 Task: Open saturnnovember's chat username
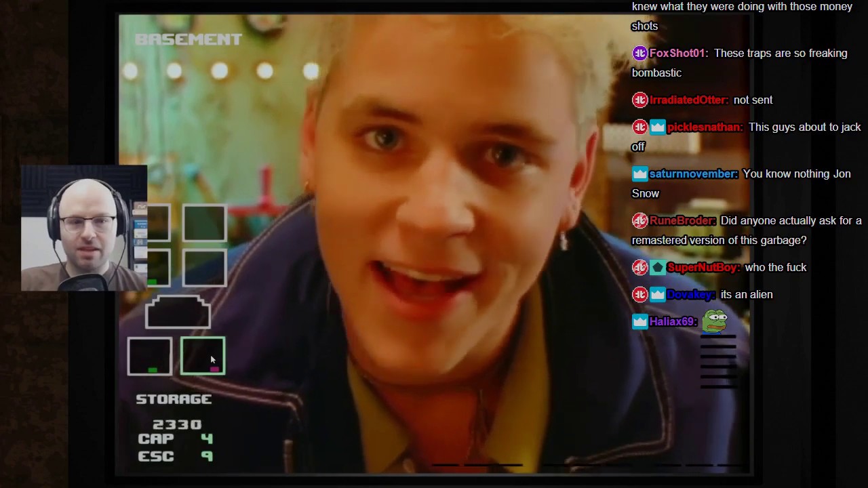pos(693,174)
